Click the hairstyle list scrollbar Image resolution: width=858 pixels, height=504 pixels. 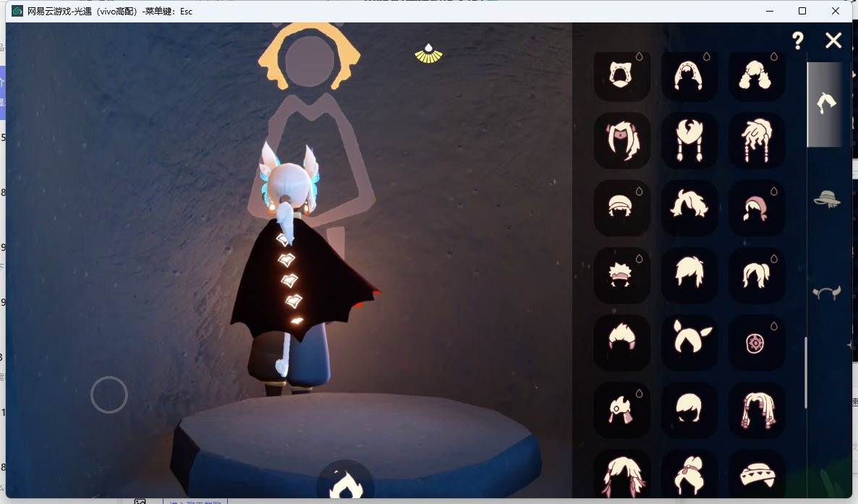[x=806, y=372]
